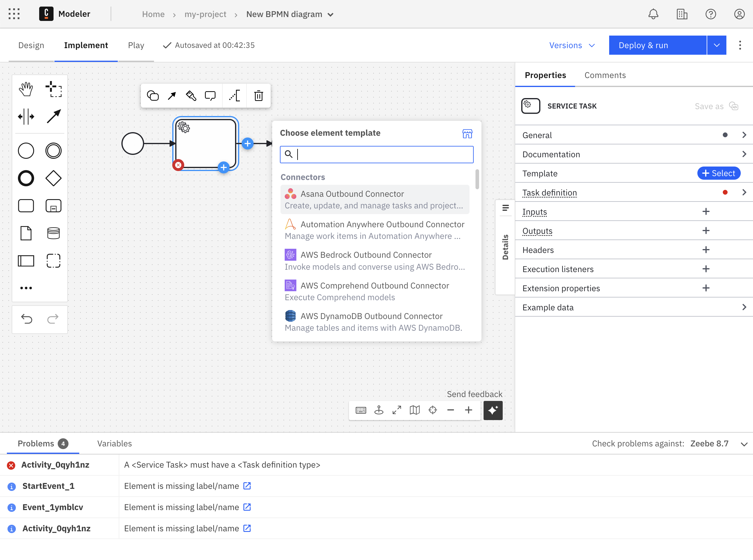
Task: Toggle fullscreen mode
Action: click(x=397, y=410)
